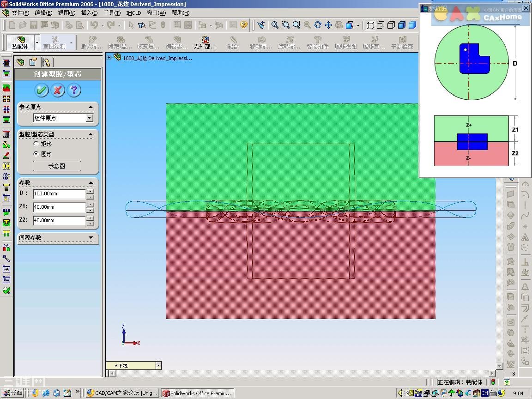Close the 示意图 schematic popup window
The height and width of the screenshot is (399, 532).
tap(526, 8)
